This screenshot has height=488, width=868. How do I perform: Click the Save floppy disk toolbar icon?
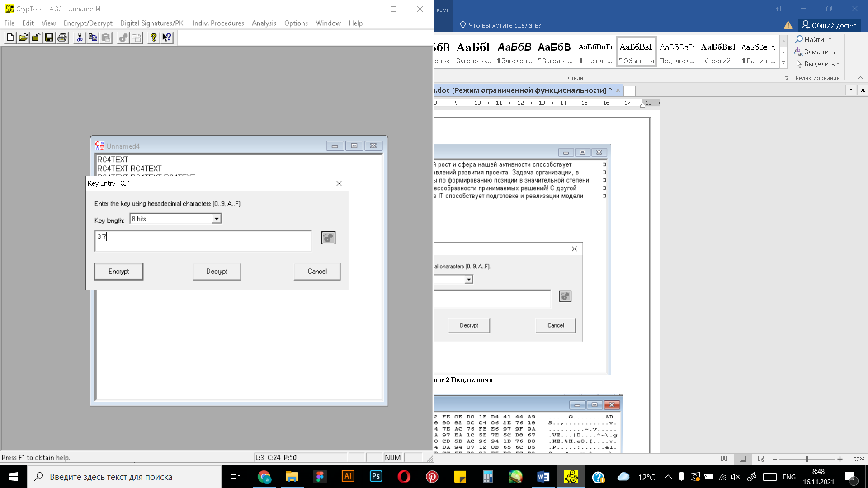point(49,38)
